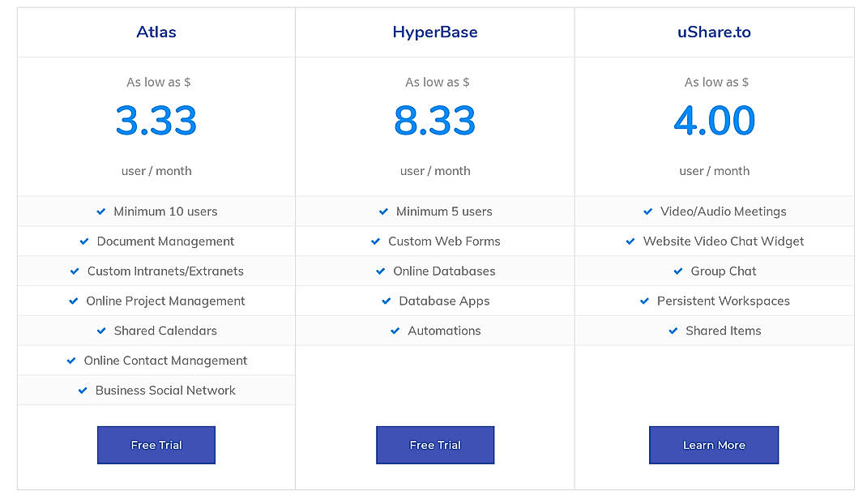Click the checkmark beside Online Project Management
This screenshot has width=867, height=504.
[74, 301]
